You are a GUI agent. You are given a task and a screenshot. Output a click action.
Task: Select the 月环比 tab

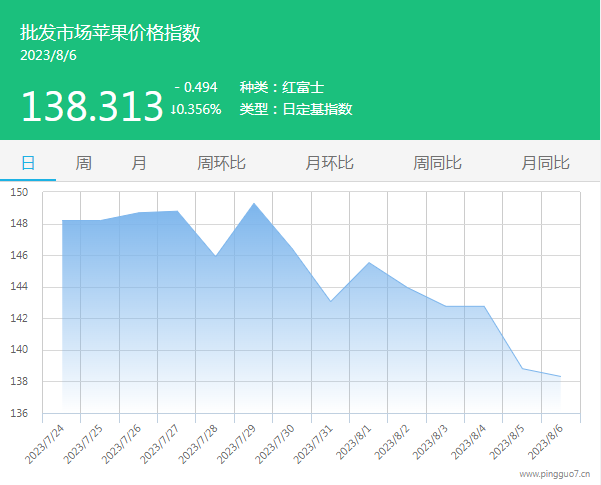tap(329, 162)
